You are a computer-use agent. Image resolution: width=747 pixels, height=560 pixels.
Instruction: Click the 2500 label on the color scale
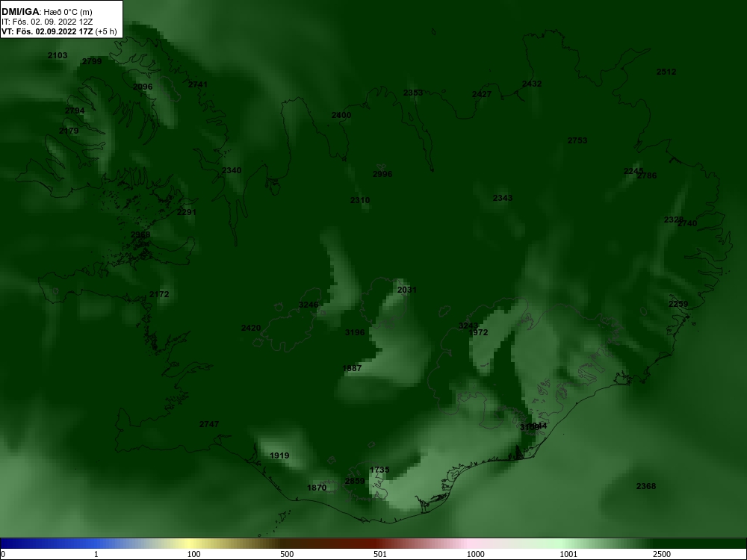pos(662,554)
